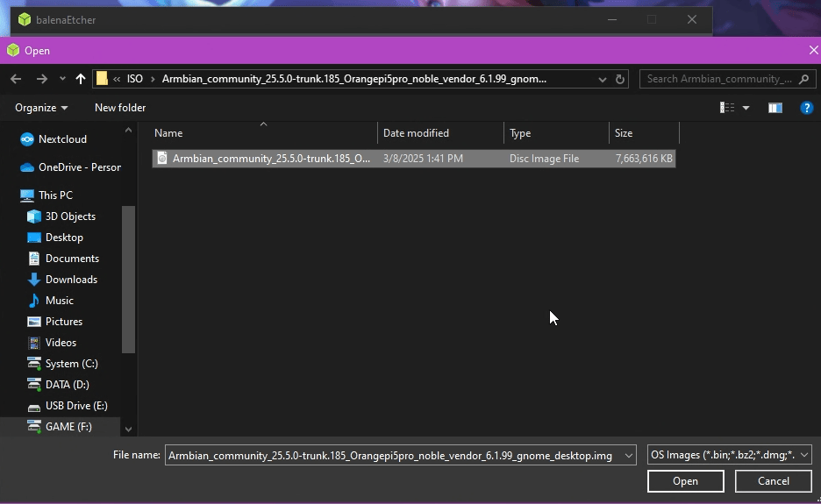Open the help question mark icon
Viewport: 821px width, 504px height.
(806, 108)
